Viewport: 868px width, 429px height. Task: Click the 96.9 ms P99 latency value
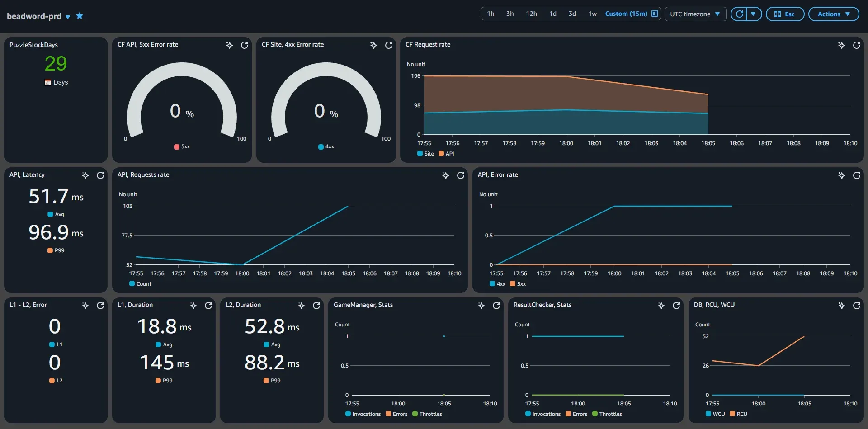coord(56,232)
